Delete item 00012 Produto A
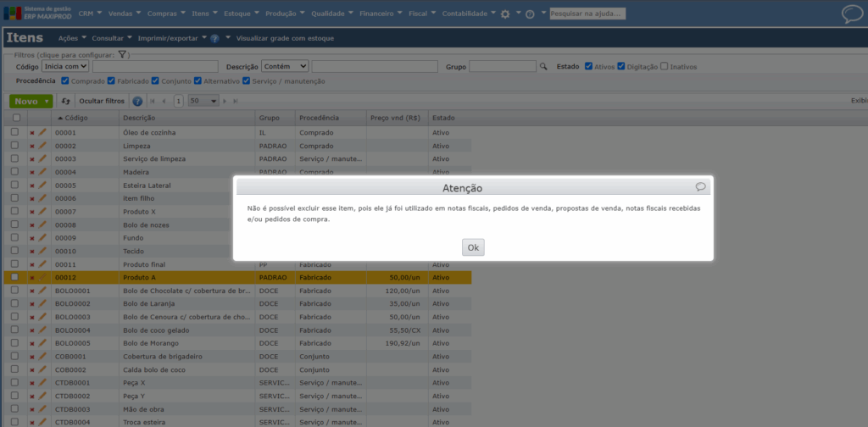The height and width of the screenshot is (427, 868). tap(31, 278)
